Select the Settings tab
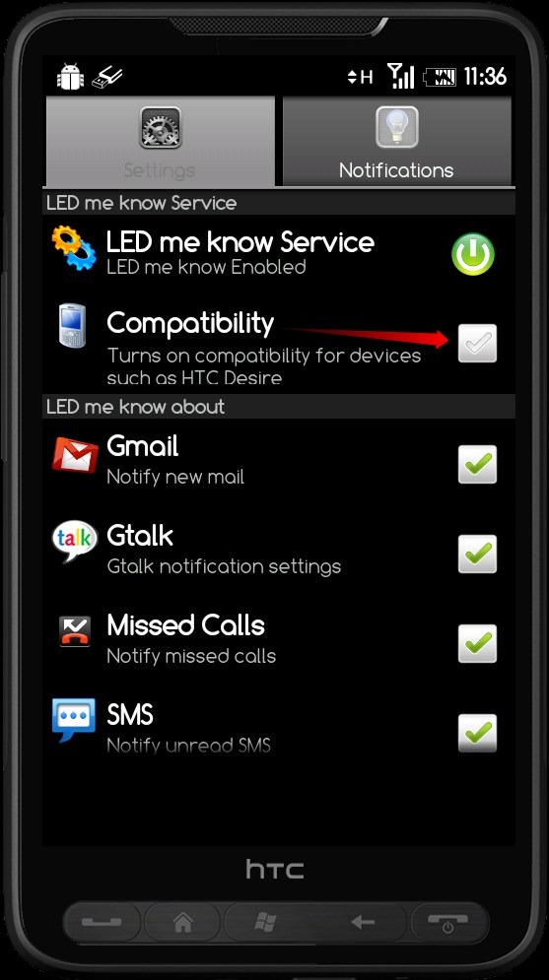This screenshot has height=980, width=549. 160,141
